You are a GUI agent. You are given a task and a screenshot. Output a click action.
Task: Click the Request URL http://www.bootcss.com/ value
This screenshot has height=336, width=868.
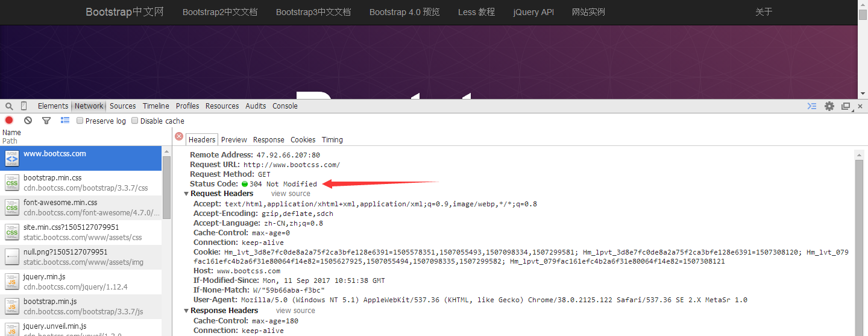[x=292, y=165]
